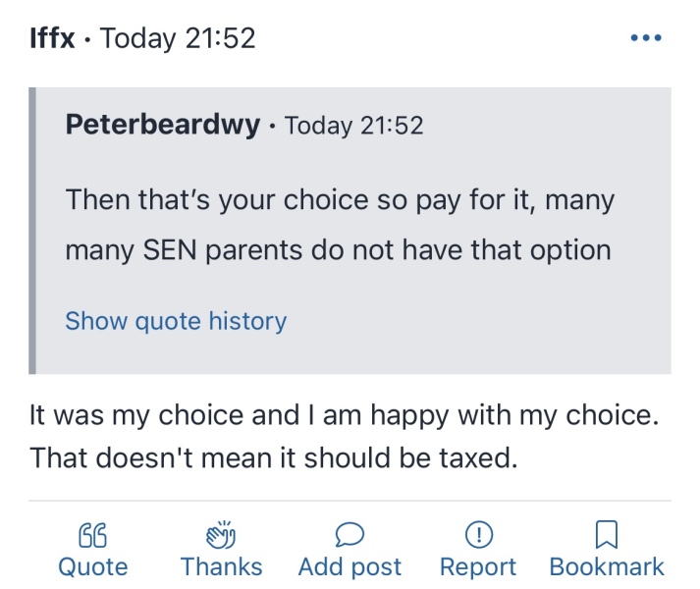Open the three-dot post options menu
Image resolution: width=700 pixels, height=589 pixels.
coord(645,39)
